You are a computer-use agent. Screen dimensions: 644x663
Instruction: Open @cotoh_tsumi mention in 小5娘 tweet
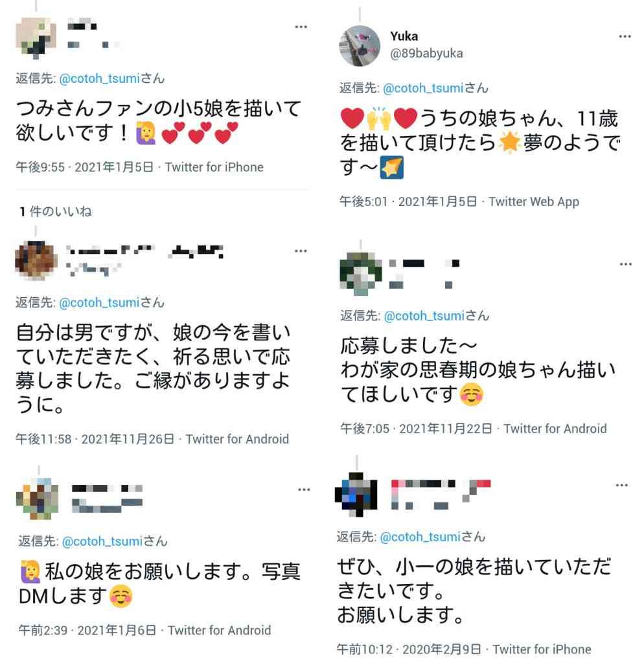99,78
